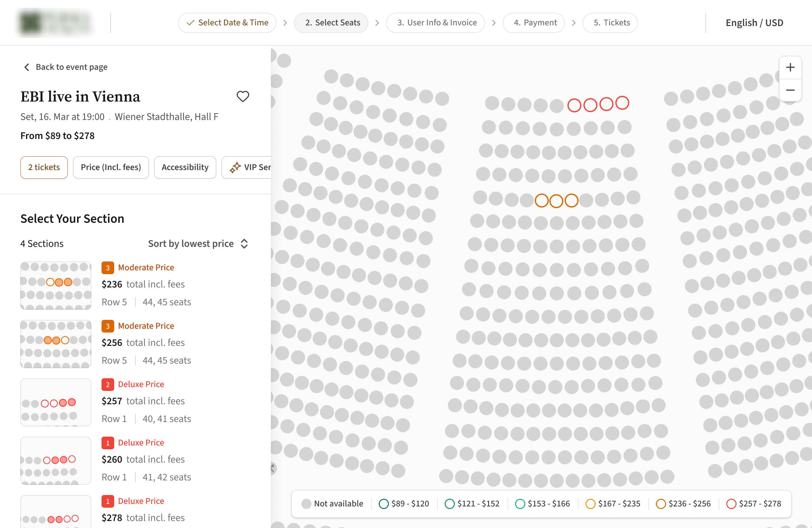This screenshot has height=528, width=812.
Task: Zoom out of the seat map
Action: pyautogui.click(x=790, y=90)
